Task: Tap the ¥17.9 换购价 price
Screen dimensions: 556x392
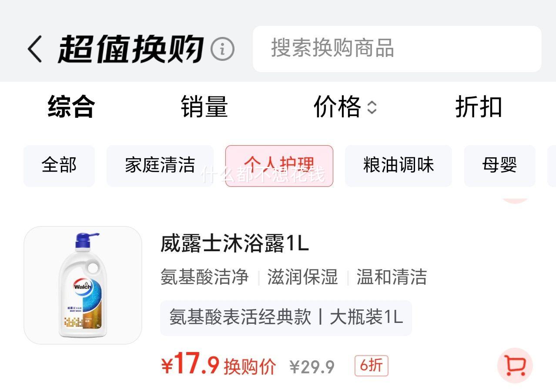Action: point(218,365)
